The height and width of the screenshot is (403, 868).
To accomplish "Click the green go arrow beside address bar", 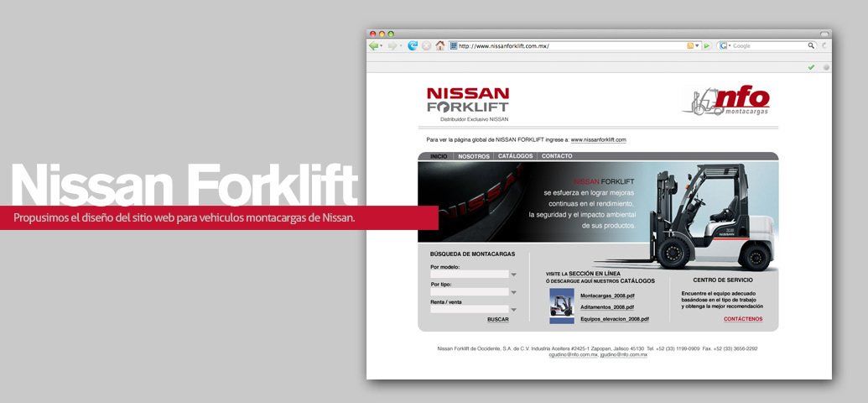I will tap(707, 46).
